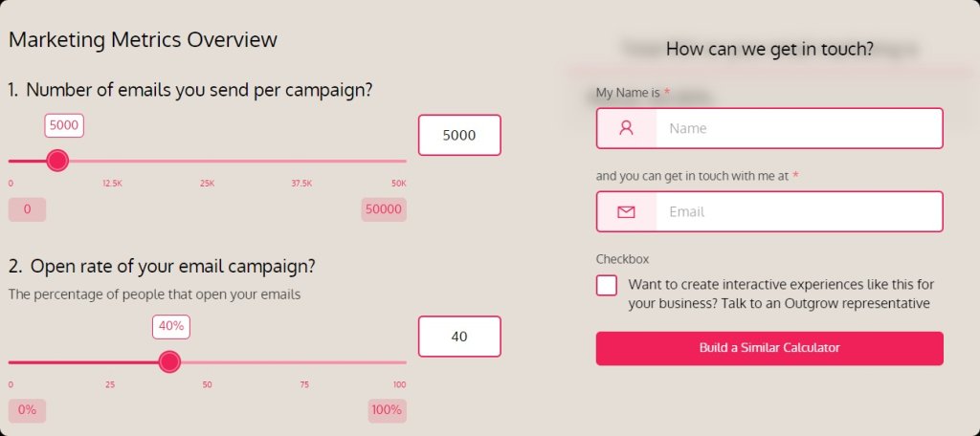Image resolution: width=980 pixels, height=436 pixels.
Task: Click the 25K mark on emails slider
Action: pyautogui.click(x=207, y=184)
